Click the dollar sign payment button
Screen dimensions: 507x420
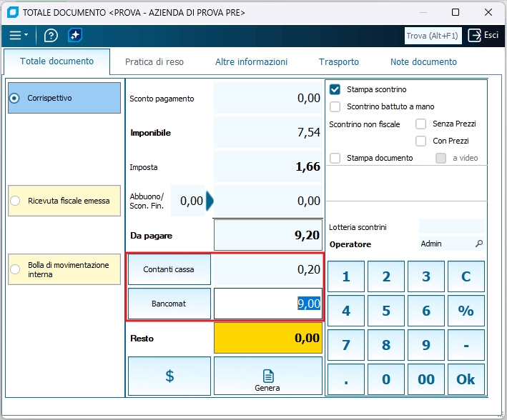click(x=169, y=376)
